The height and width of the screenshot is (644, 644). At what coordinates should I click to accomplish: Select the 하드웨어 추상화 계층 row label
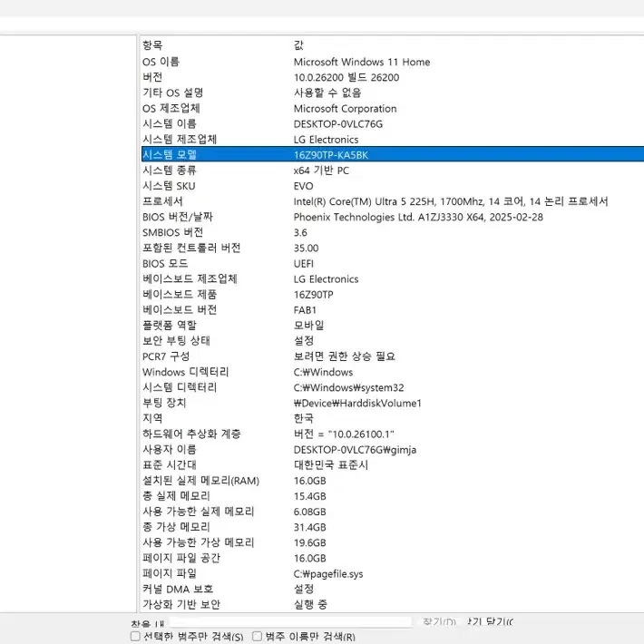point(191,434)
